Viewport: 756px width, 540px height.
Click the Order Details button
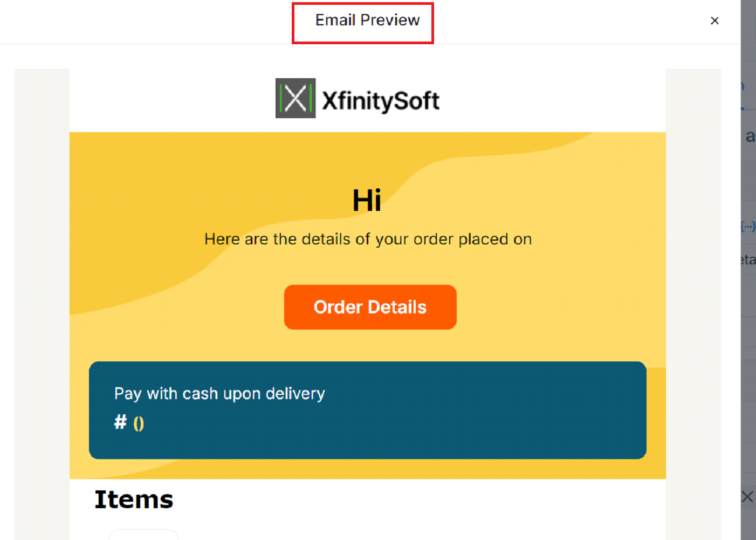pos(370,307)
